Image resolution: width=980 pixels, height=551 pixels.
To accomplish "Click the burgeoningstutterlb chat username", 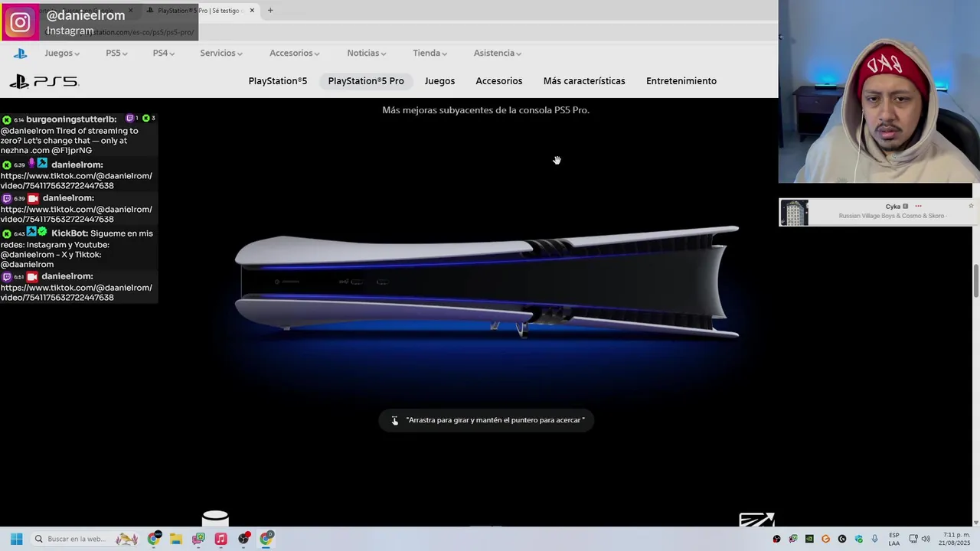I will pos(71,119).
